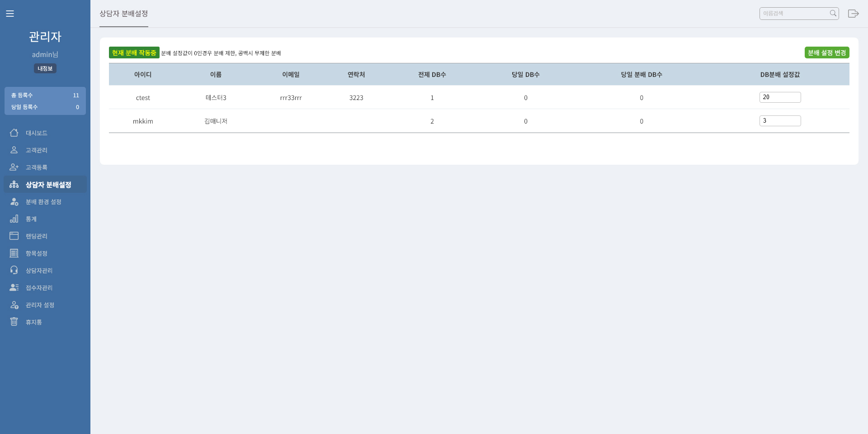Viewport: 868px width, 434px height.
Task: Toggle the hamburger menu icon
Action: tap(10, 14)
